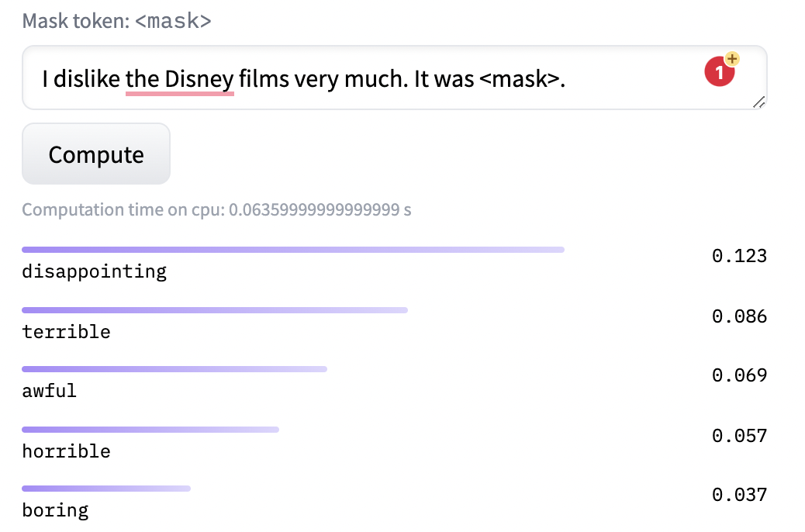This screenshot has width=805, height=532.
Task: Click the horrible probability bar
Action: [150, 430]
